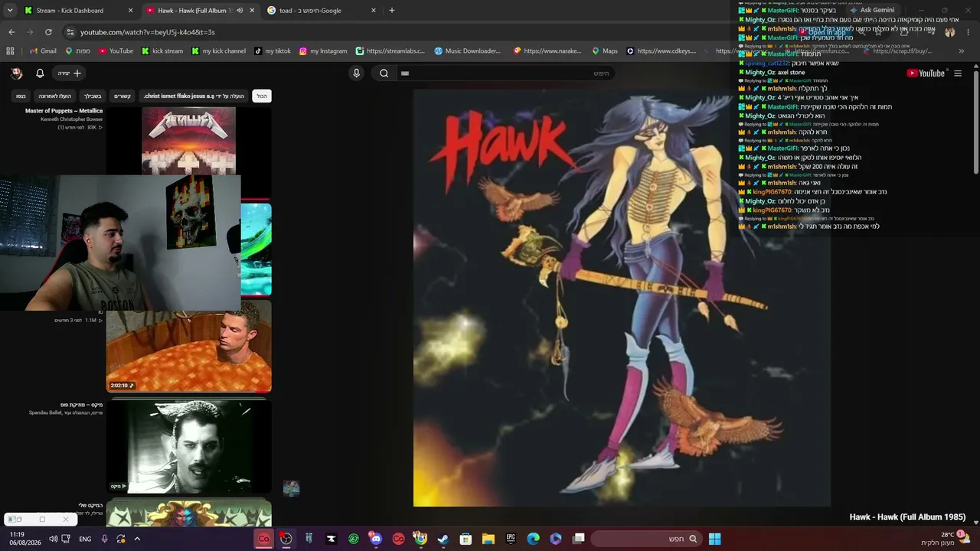Open a new browser tab

click(x=392, y=11)
